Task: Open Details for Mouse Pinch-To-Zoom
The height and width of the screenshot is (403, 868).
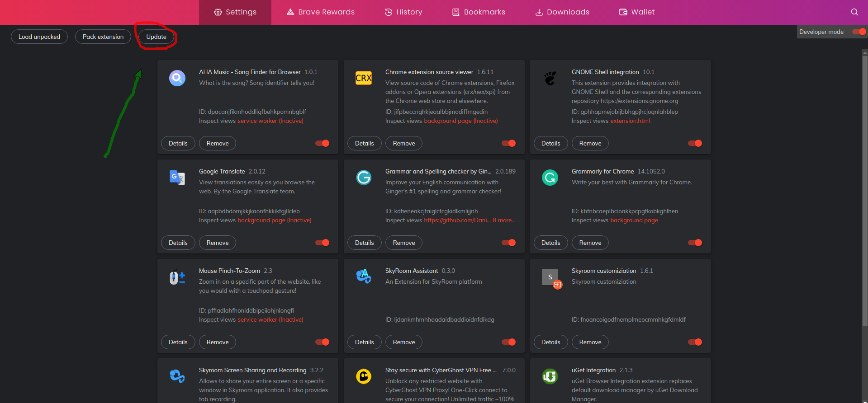Action: (x=178, y=342)
